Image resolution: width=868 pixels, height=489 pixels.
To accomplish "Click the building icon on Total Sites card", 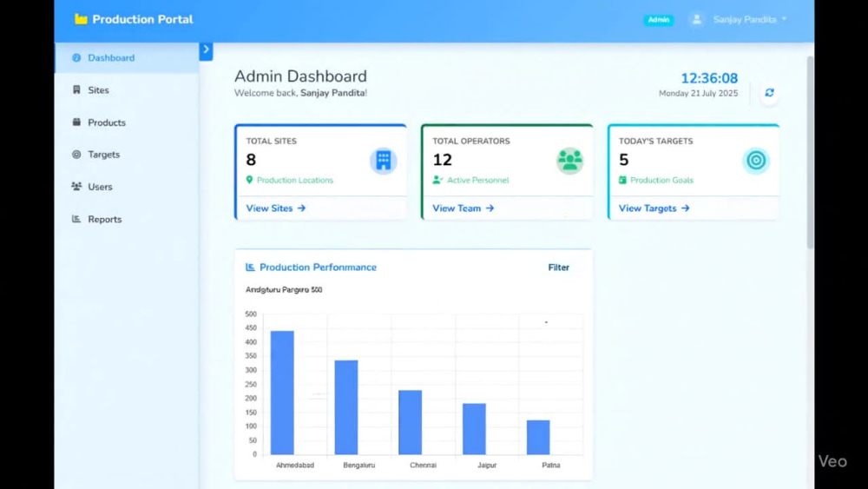I will click(x=383, y=161).
